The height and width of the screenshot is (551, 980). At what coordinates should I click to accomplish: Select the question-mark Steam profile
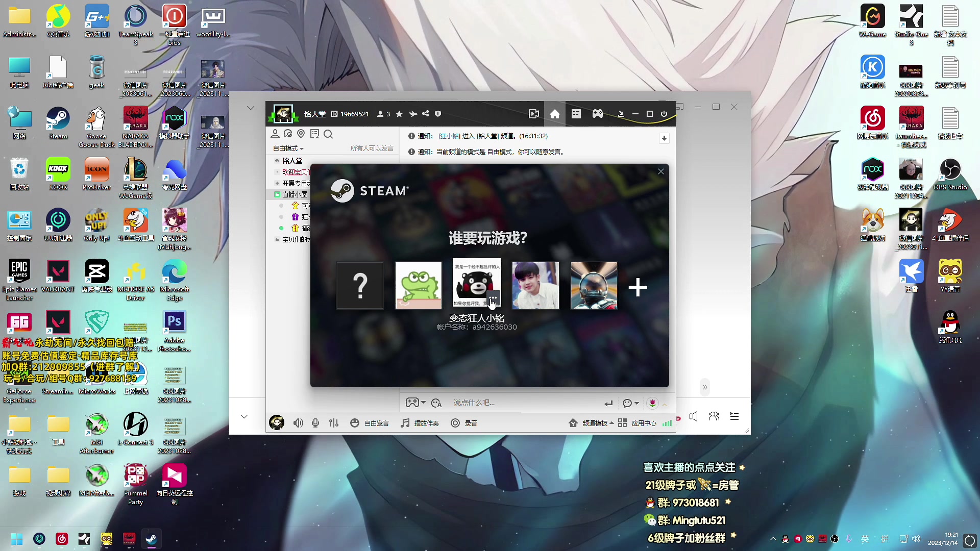pos(360,286)
